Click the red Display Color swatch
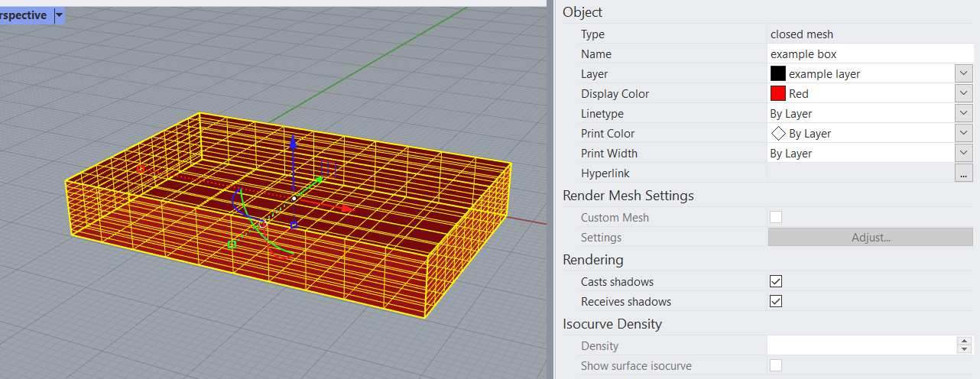Screen dimensions: 980x379 click(x=778, y=94)
